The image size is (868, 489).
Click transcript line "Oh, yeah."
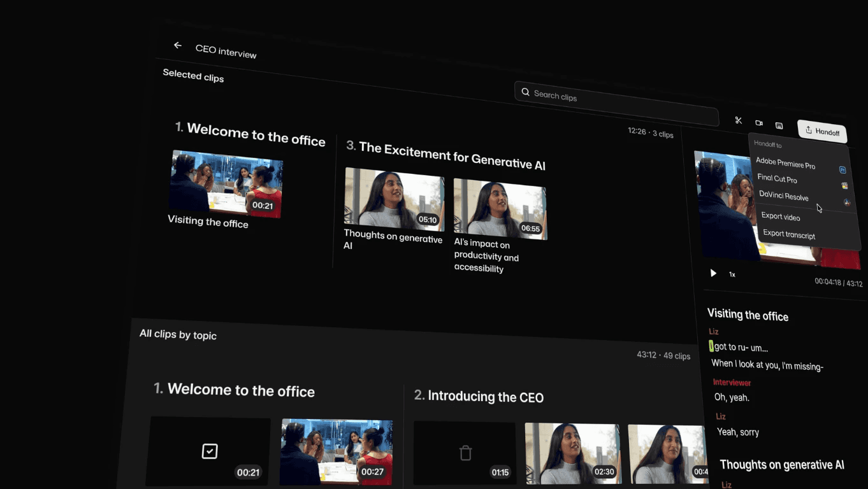point(732,397)
